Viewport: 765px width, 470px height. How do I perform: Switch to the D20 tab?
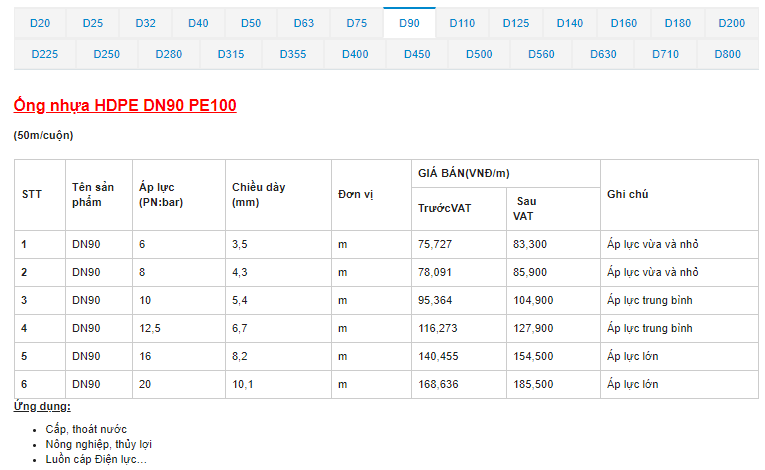coord(40,23)
